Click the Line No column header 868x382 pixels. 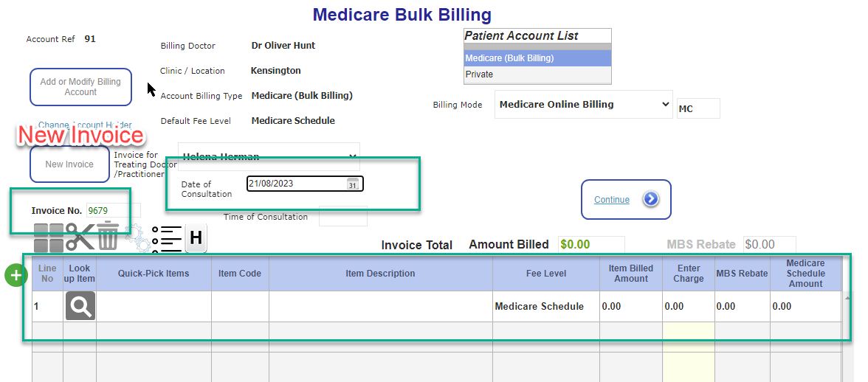[47, 273]
